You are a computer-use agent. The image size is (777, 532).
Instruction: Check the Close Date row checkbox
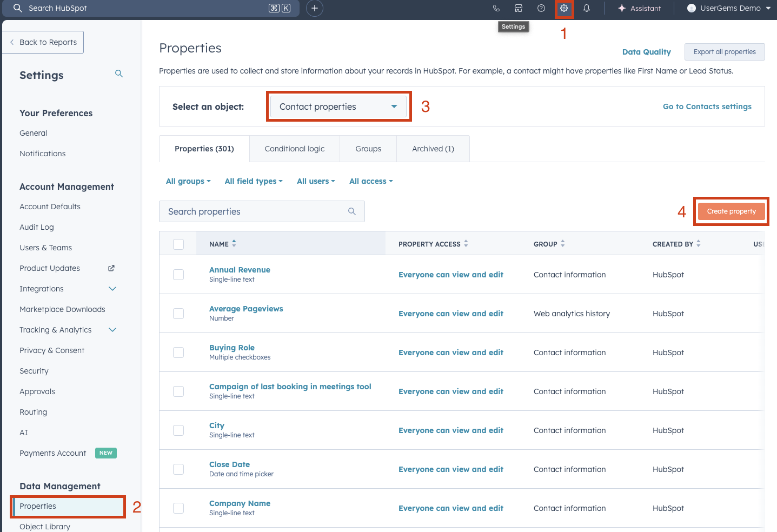178,469
